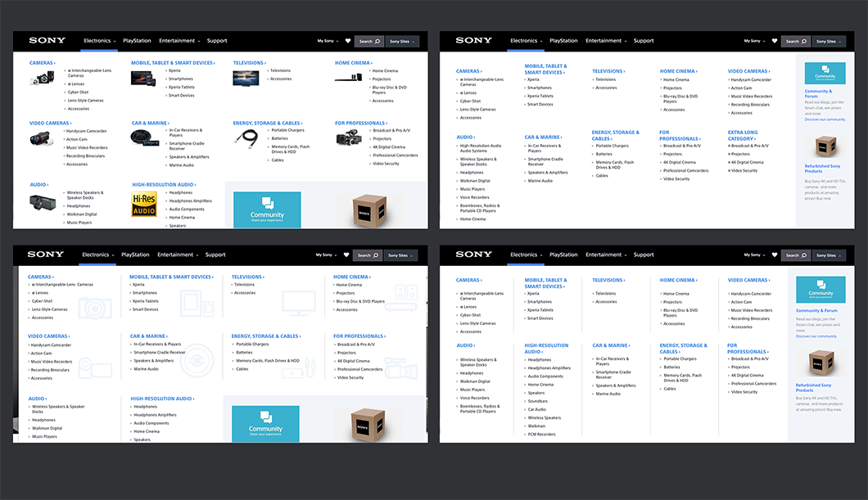Click the Search button in the photo-thumbnail mockup

click(369, 41)
